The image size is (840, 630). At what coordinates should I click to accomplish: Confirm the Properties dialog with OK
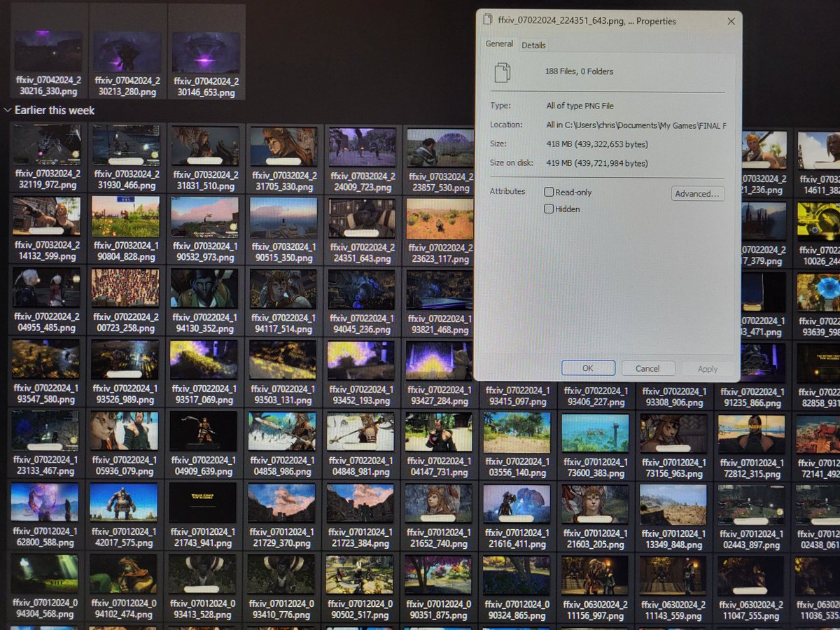[588, 368]
